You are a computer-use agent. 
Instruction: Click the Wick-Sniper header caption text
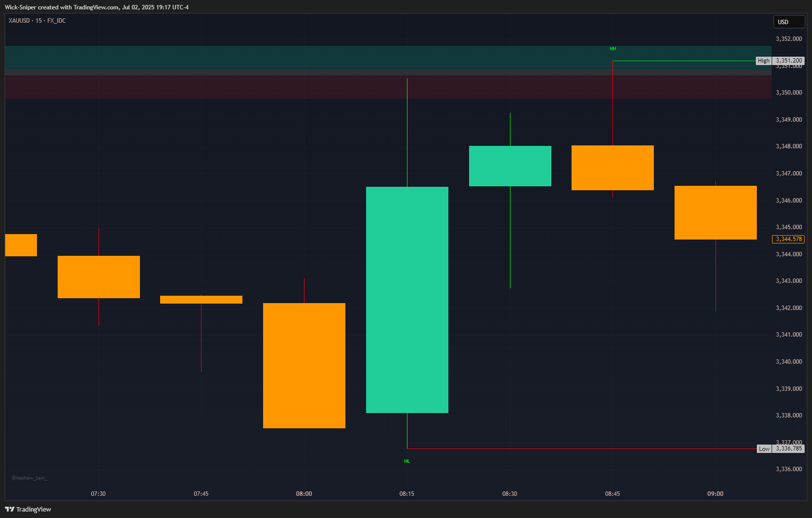pos(97,7)
